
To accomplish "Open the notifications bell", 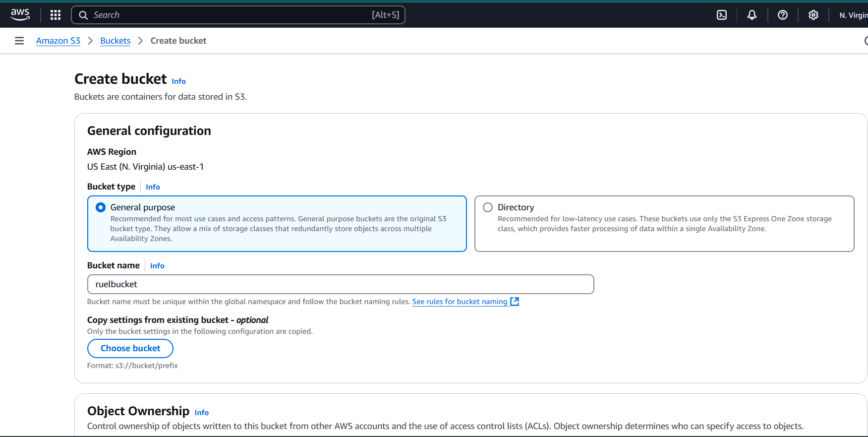I will coord(752,15).
